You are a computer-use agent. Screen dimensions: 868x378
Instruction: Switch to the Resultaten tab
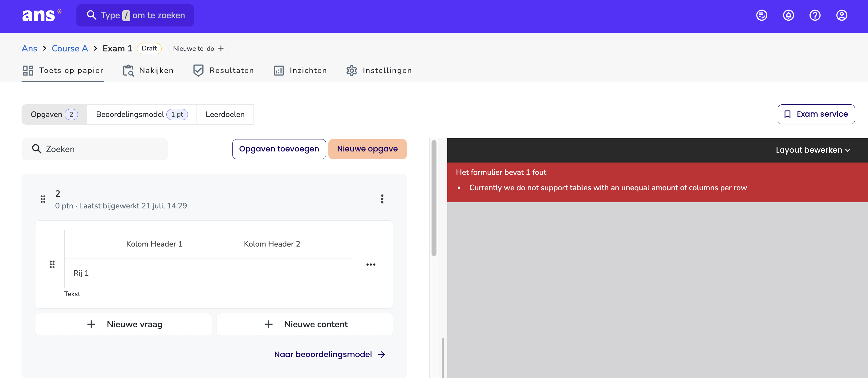(224, 70)
